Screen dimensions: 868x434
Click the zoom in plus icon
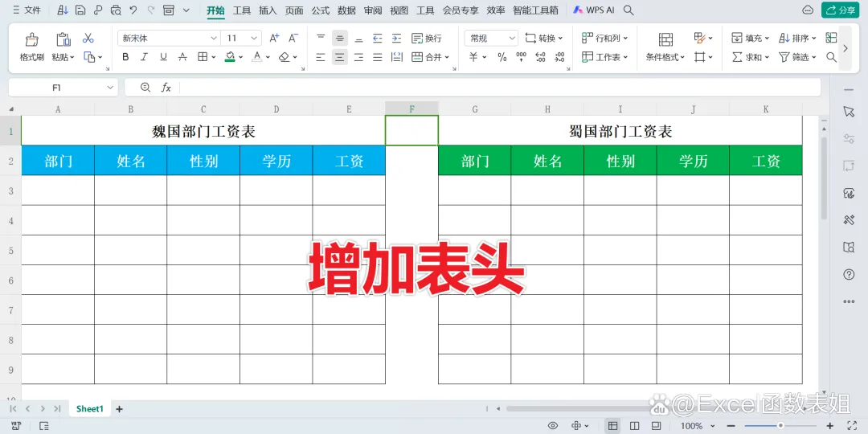click(829, 425)
